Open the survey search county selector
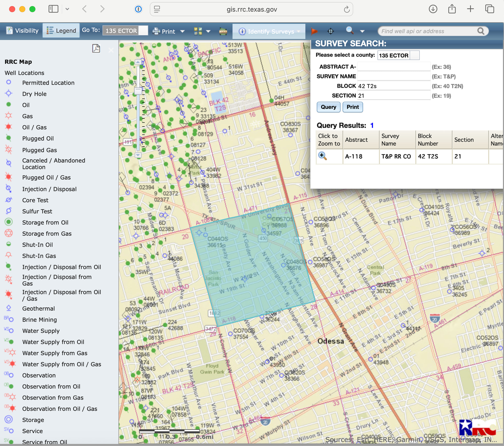 pos(414,55)
